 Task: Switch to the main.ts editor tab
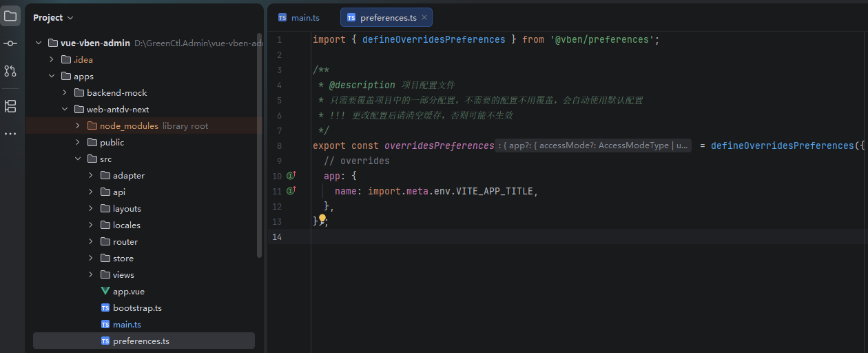pyautogui.click(x=299, y=18)
